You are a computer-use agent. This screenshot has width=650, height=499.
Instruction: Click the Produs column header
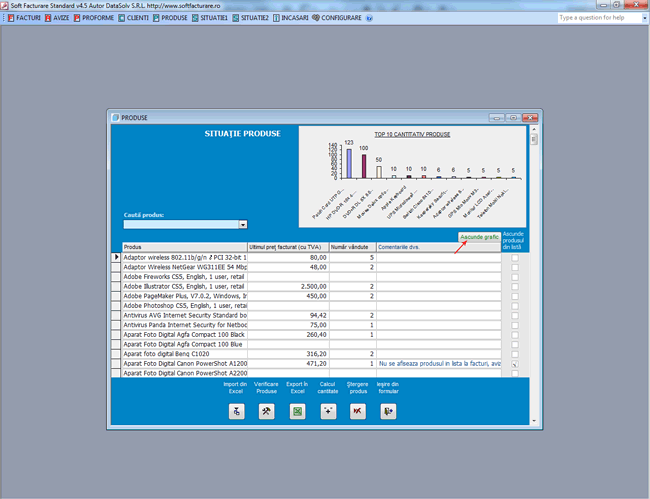(184, 247)
